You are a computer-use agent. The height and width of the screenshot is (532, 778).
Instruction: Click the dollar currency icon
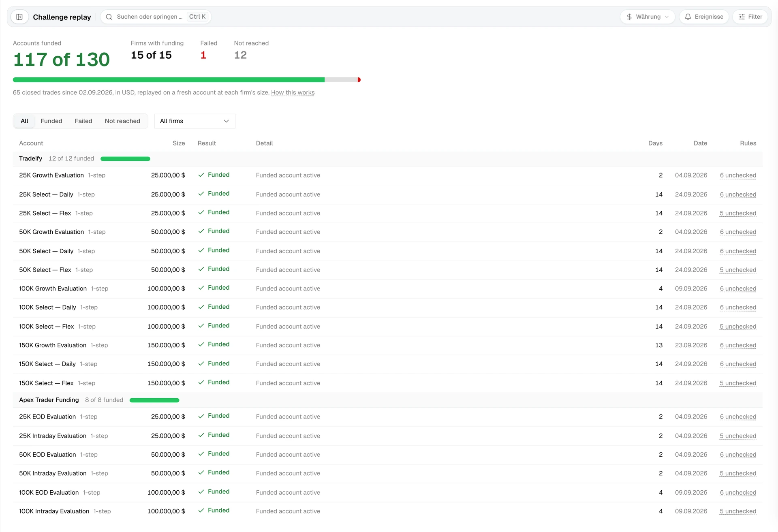(629, 17)
